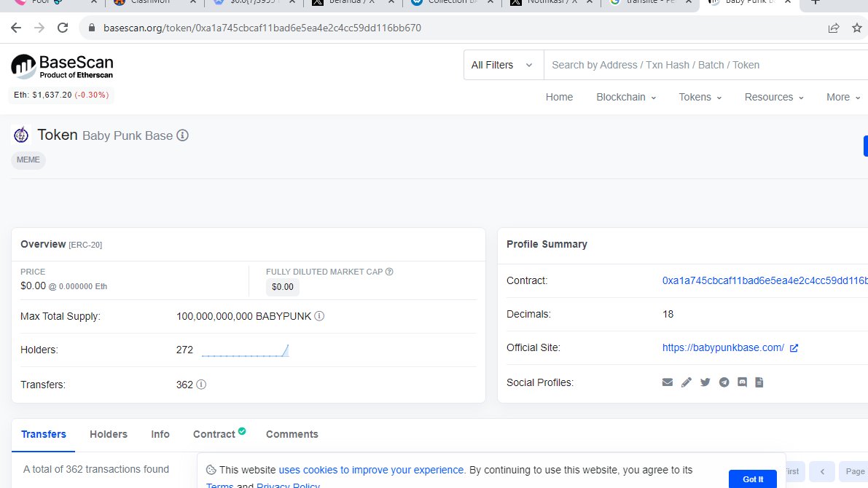Share this page via share icon
The image size is (868, 488).
pos(834,28)
